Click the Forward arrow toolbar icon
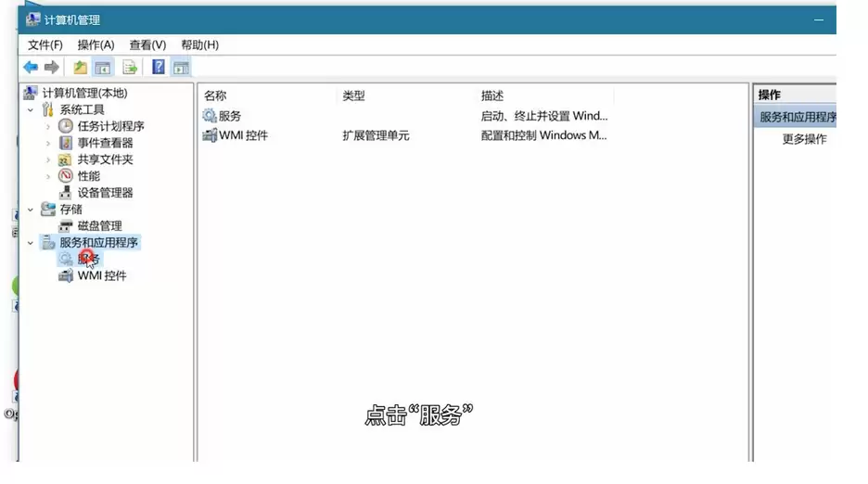The width and height of the screenshot is (868, 484). (x=52, y=68)
